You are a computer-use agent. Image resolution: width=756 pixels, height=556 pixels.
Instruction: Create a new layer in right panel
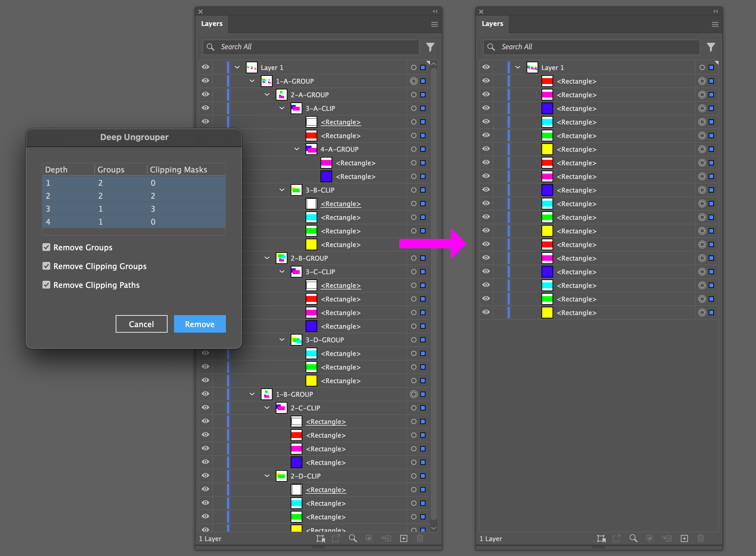[x=684, y=538]
